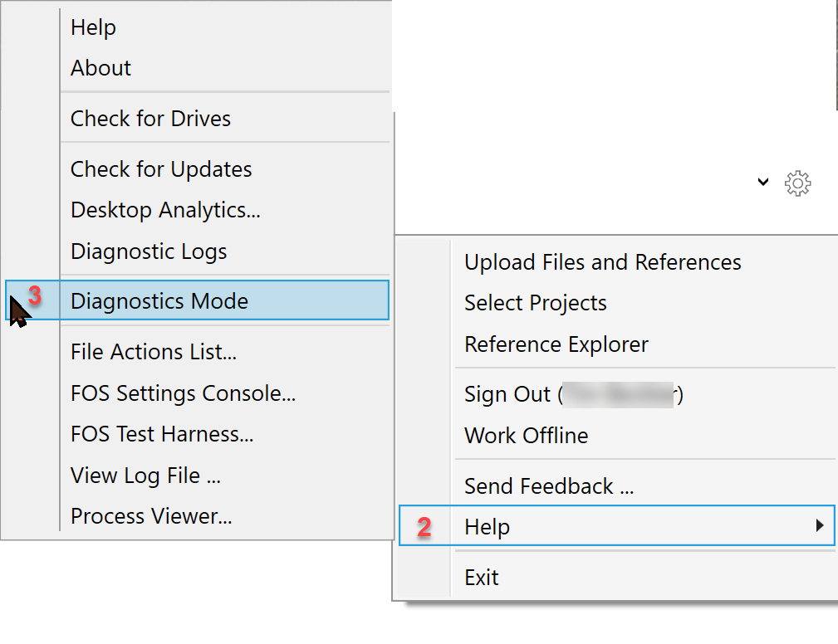This screenshot has width=838, height=644.
Task: Open the About dialog
Action: (x=100, y=68)
